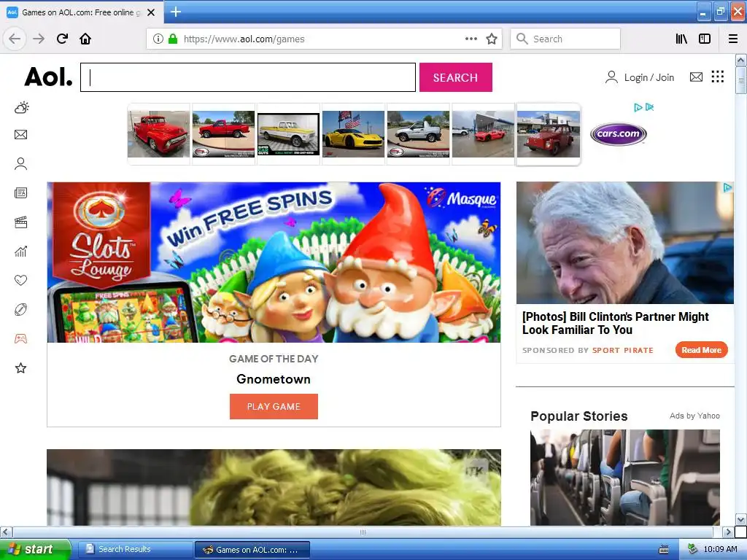Viewport: 747px width, 560px height.
Task: Click horizontal scrollbar right arrow
Action: point(728,532)
